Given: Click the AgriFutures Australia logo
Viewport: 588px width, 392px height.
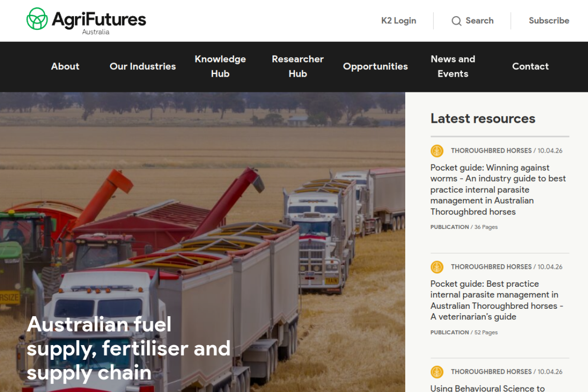Looking at the screenshot, I should [x=86, y=21].
